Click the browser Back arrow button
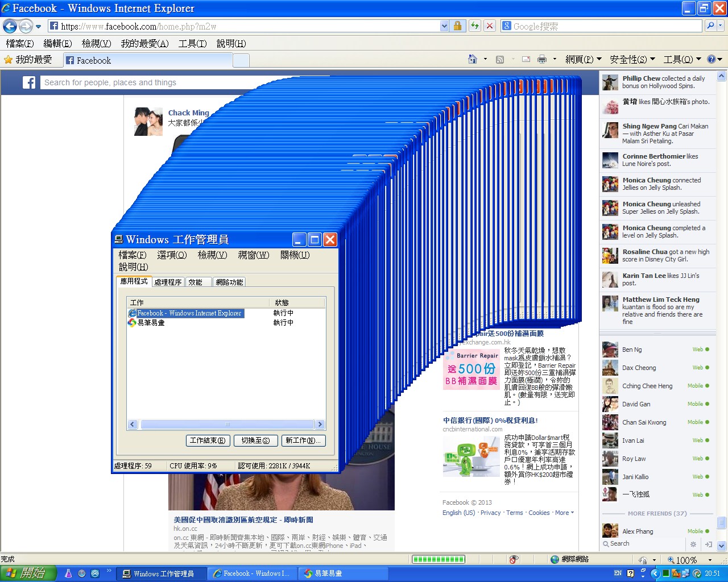 10,26
